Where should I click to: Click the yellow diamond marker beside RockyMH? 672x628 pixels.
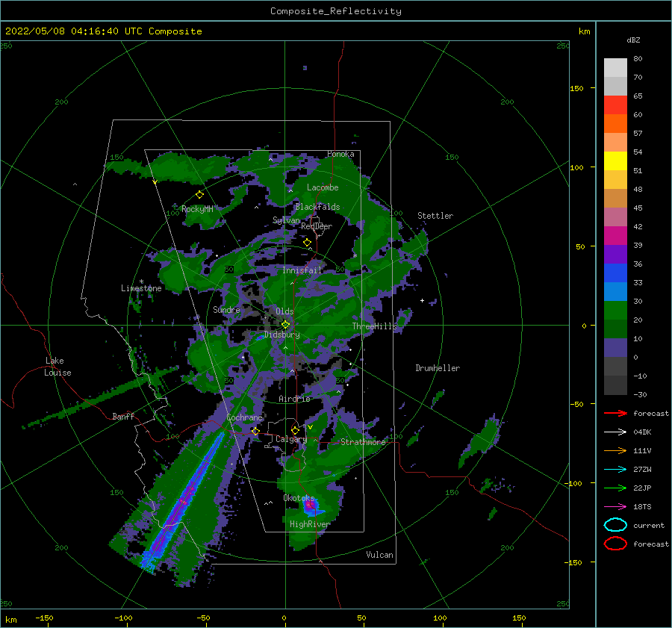199,195
